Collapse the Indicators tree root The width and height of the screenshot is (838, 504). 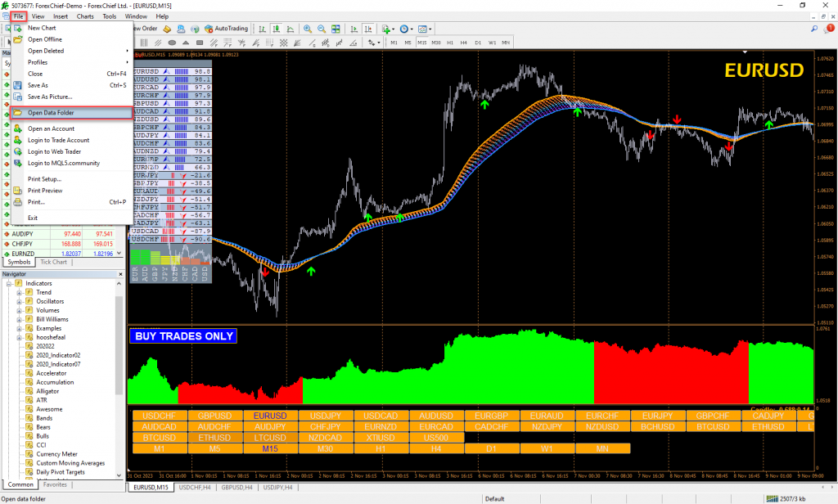pos(9,283)
